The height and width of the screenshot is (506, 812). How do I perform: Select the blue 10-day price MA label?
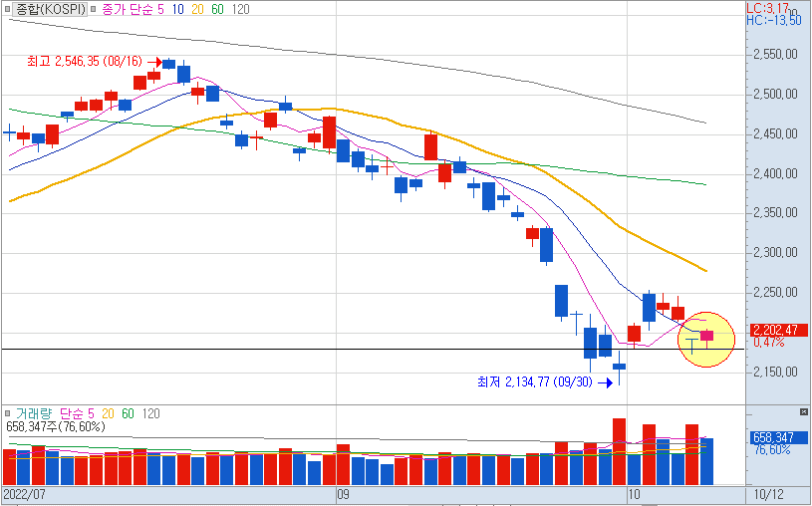pos(177,9)
